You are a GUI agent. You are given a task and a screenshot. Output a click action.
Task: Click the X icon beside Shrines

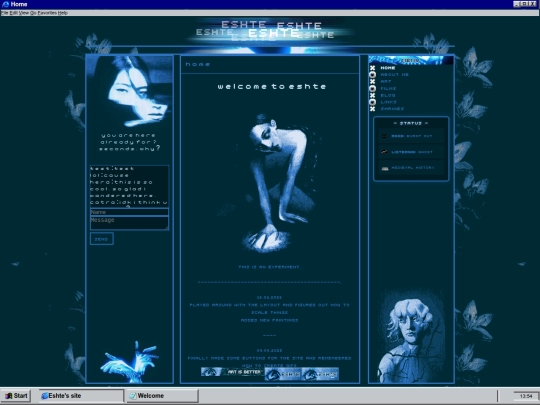pos(372,109)
